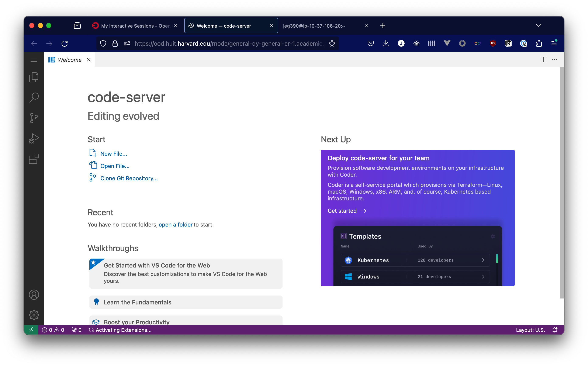Bookmark this page with the star icon

tap(332, 43)
